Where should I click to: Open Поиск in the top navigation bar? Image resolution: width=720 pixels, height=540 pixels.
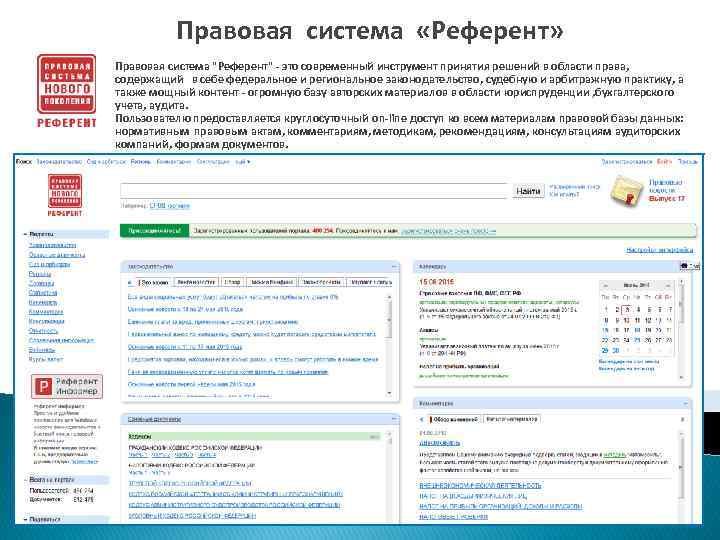click(24, 162)
